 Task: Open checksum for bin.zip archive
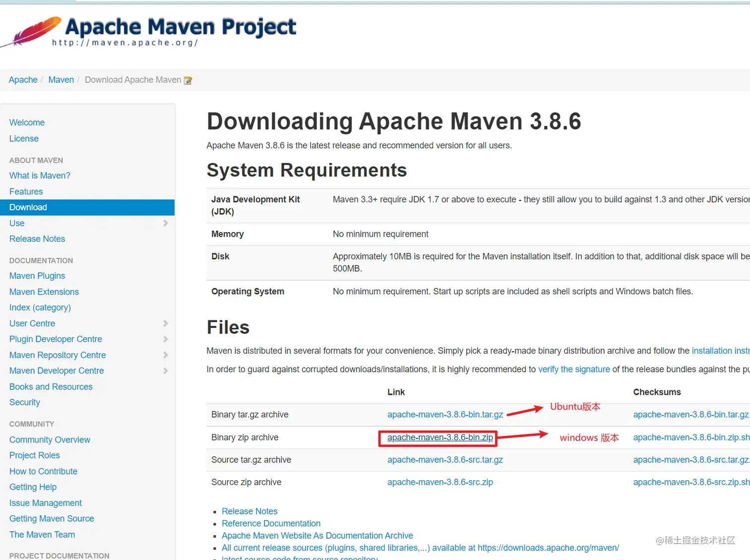[x=691, y=437]
